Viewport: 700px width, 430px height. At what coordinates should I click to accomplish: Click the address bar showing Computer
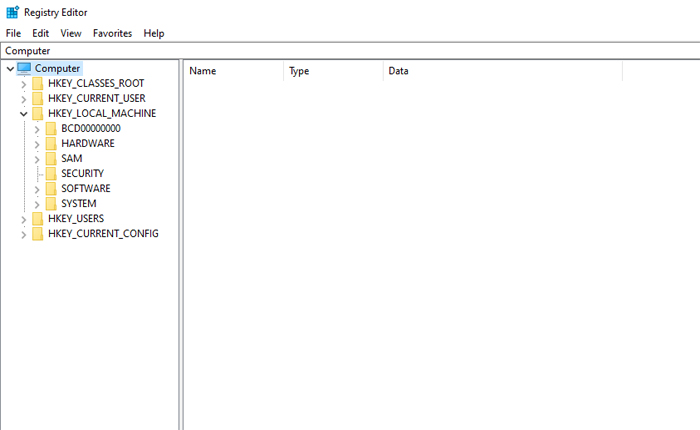point(350,50)
